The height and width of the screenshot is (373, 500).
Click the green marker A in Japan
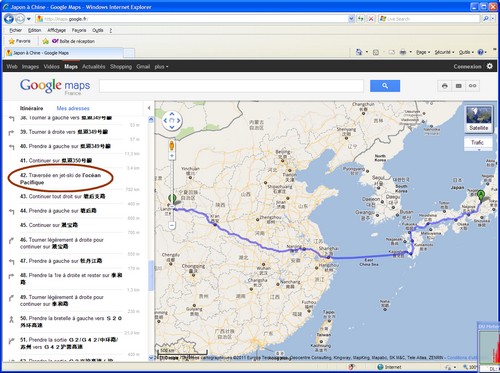pyautogui.click(x=480, y=195)
